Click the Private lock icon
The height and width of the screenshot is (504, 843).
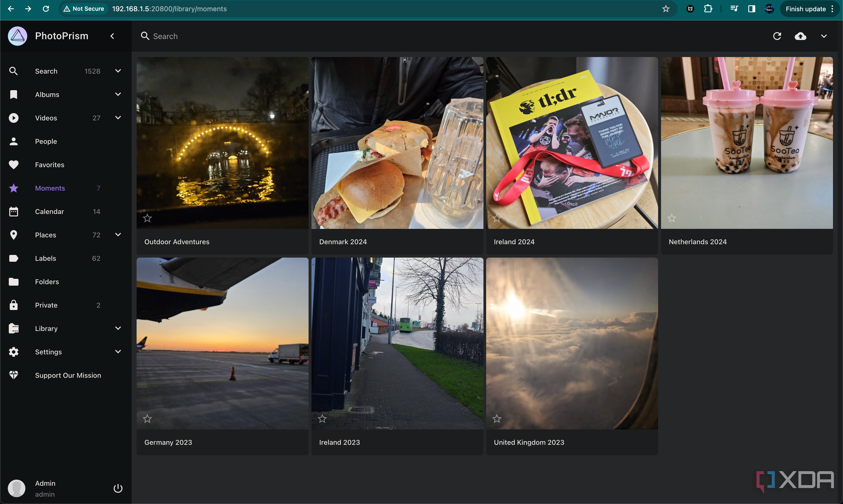(x=14, y=305)
